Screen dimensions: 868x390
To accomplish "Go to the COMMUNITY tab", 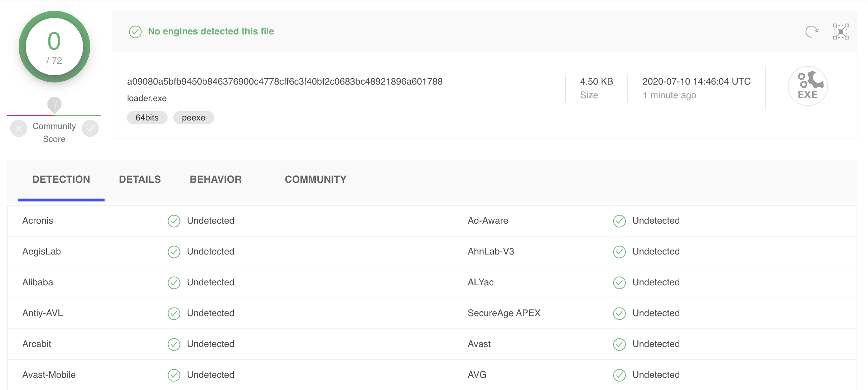I will tap(315, 179).
